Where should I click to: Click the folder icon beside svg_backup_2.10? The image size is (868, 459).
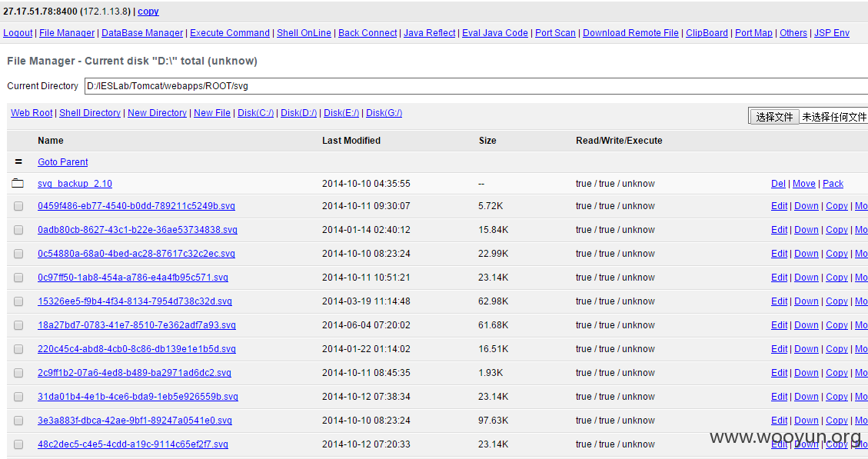tap(18, 183)
